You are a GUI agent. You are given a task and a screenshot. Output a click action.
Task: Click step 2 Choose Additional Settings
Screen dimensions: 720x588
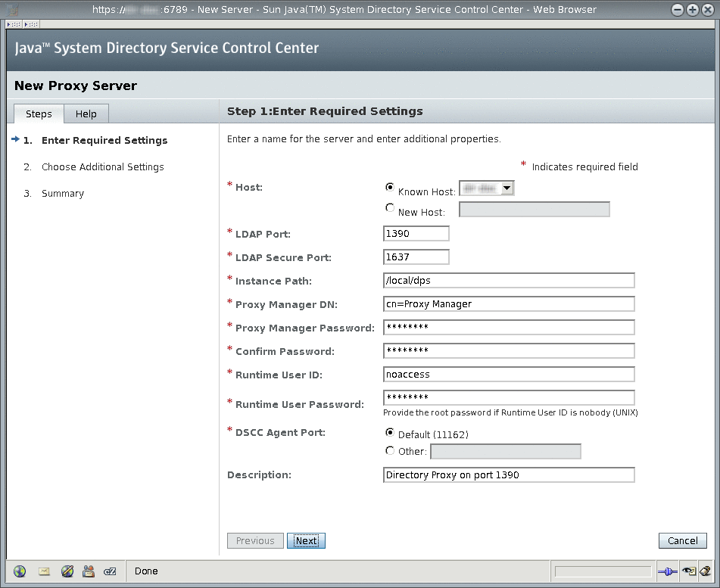[102, 167]
